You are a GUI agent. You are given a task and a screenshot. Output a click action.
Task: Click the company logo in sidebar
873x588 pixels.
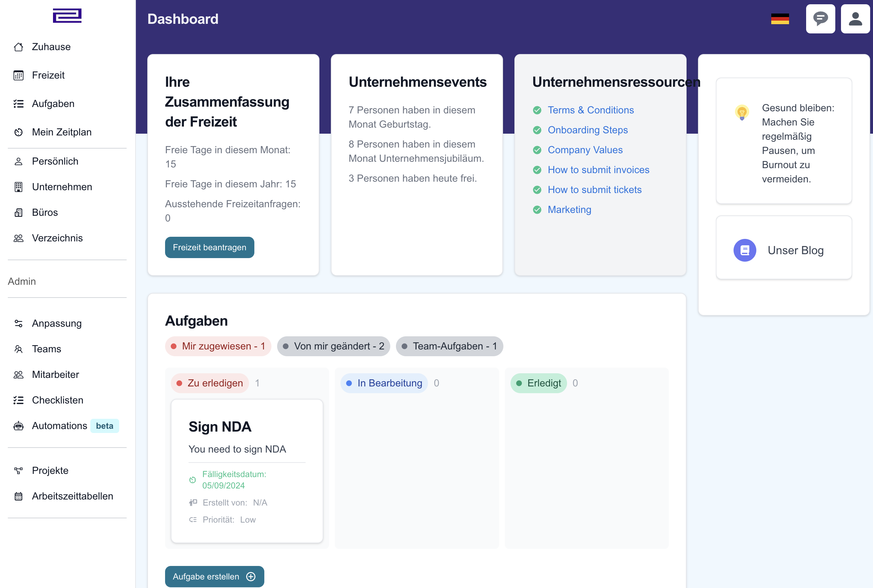[x=67, y=15]
